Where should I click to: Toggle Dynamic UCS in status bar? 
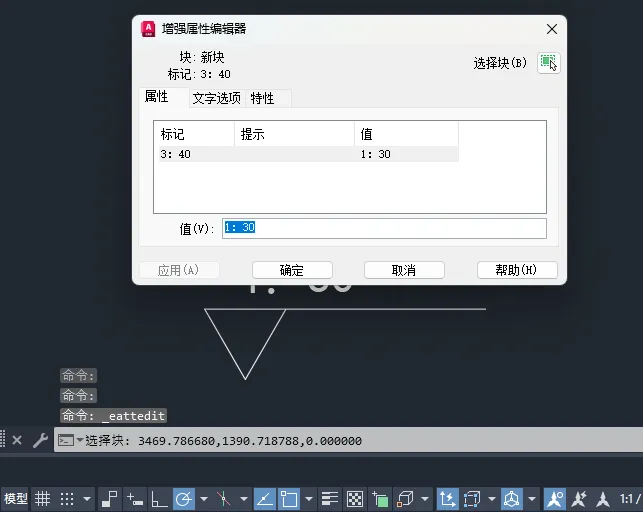[x=447, y=499]
